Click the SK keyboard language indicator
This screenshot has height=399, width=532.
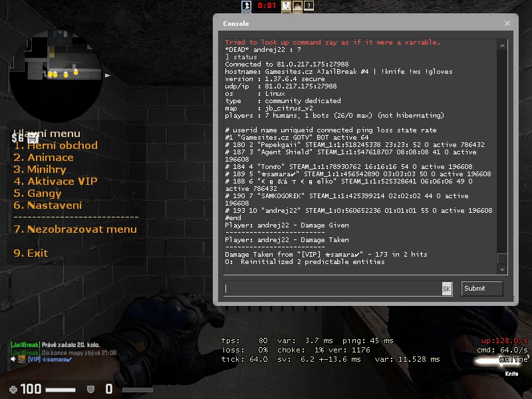(447, 289)
